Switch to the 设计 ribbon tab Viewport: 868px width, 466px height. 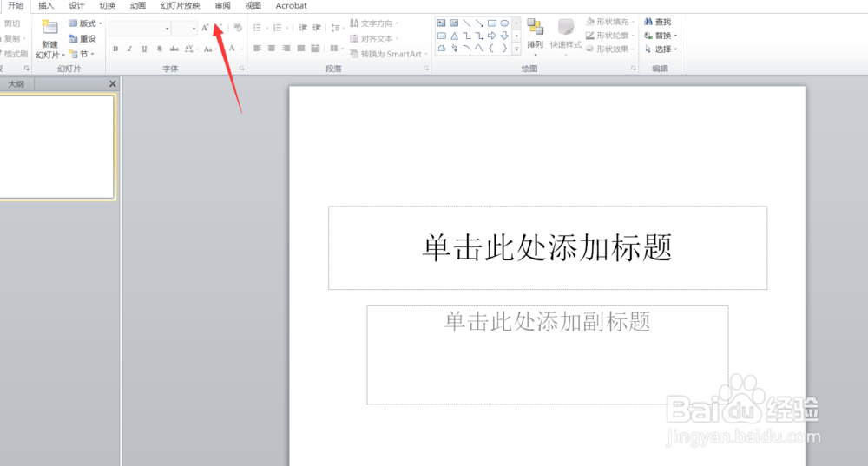coord(76,5)
